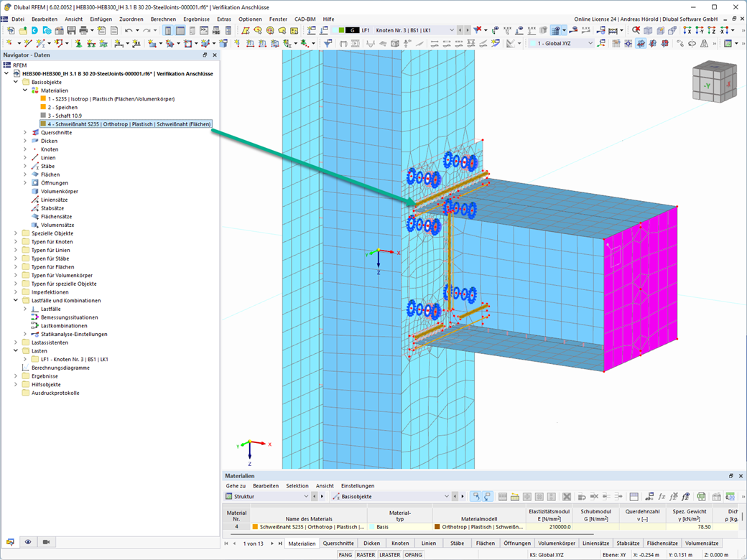Open the Datei menu
This screenshot has width=747, height=560.
pos(18,19)
